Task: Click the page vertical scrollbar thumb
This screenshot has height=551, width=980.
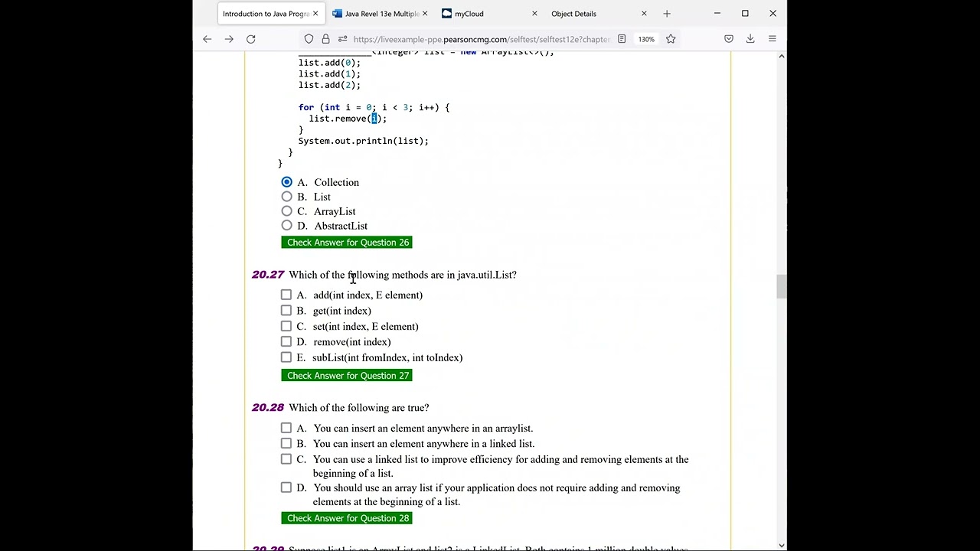Action: 781,287
